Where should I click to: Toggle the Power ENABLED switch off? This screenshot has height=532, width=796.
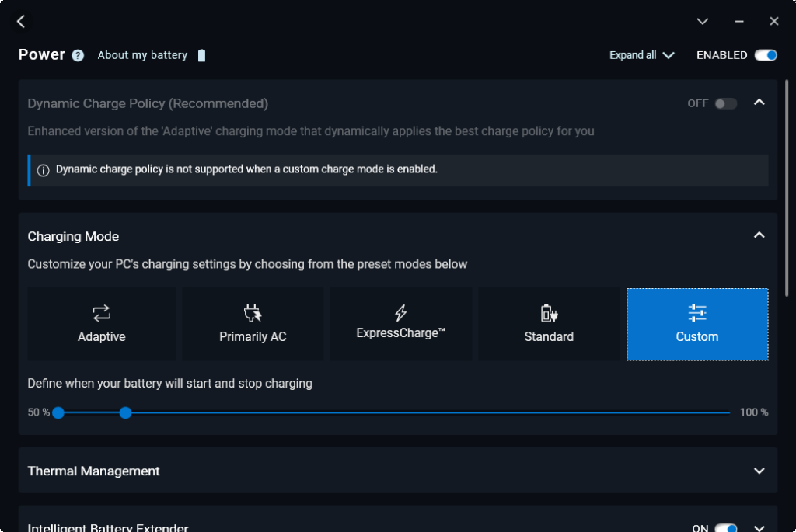(766, 55)
